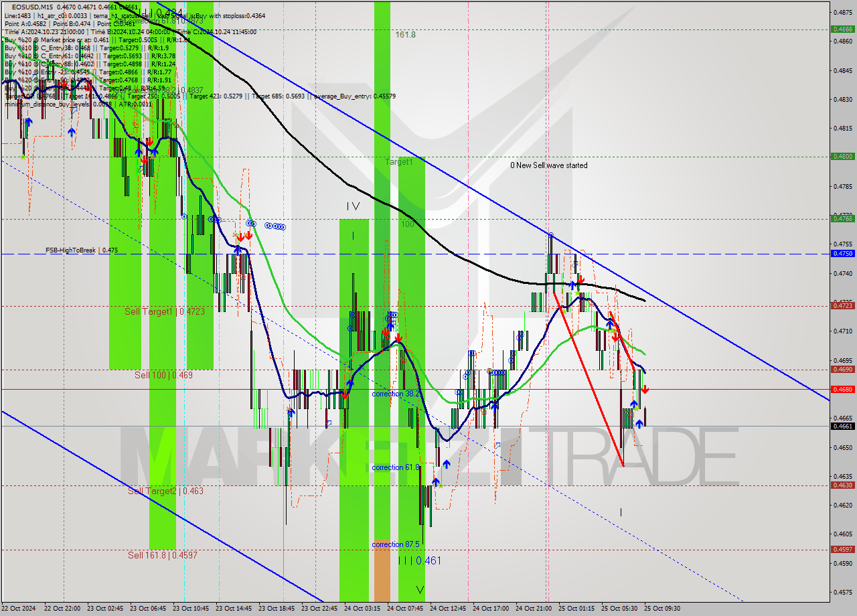Viewport: 857px width, 616px height.
Task: Click green 0.4866 price tag
Action: (842, 29)
